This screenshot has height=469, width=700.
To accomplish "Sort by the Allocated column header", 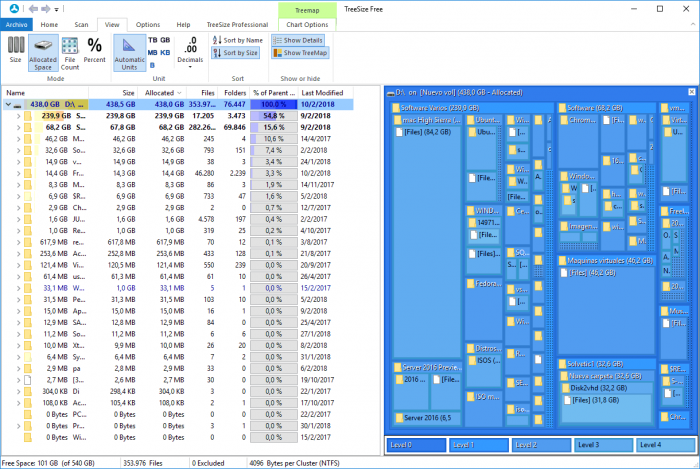I will 162,93.
